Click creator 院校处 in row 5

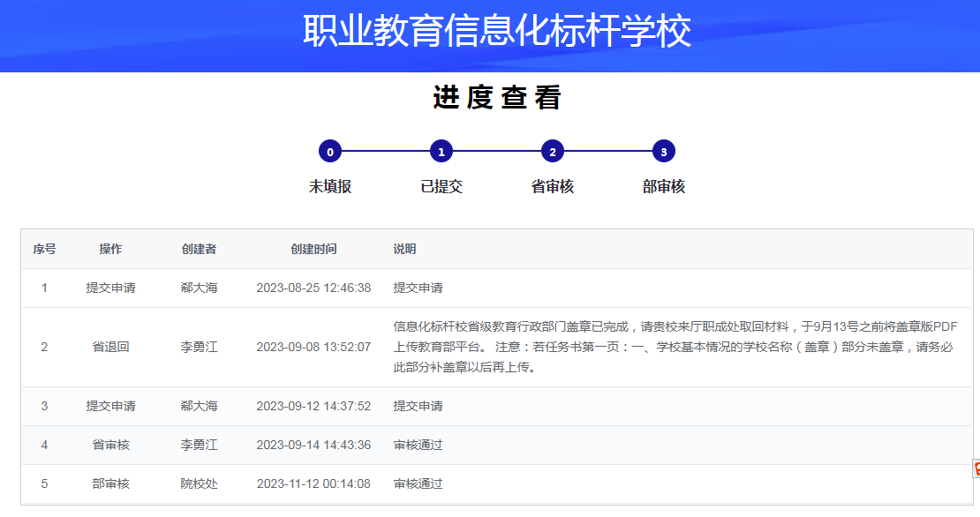199,483
